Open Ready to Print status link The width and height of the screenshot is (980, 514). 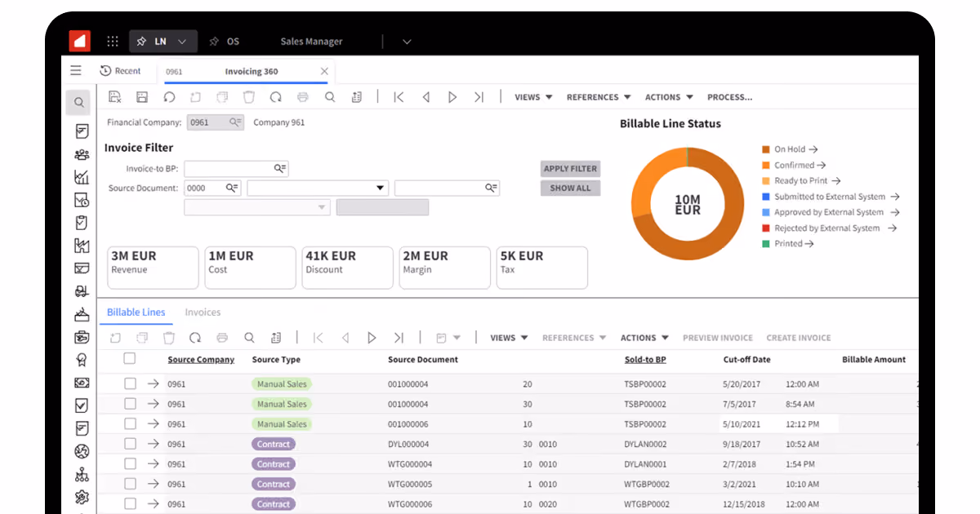click(807, 181)
